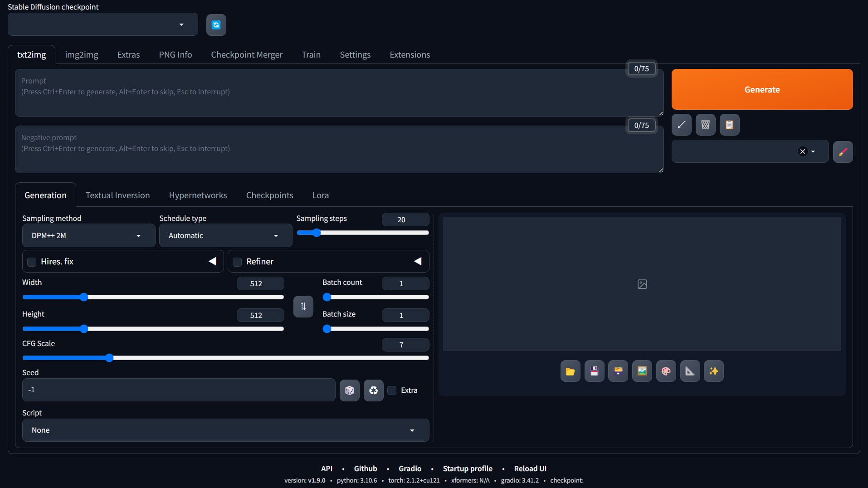Open the Sampling method dropdown

tap(89, 235)
